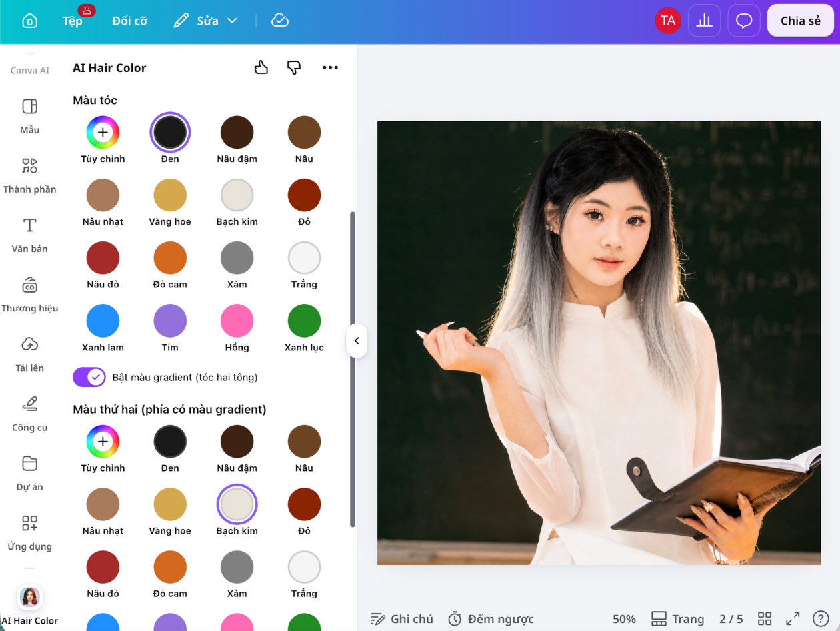Select Nâu đậm swatch under Màu tóc
Screen dimensions: 840x631
coord(237,132)
